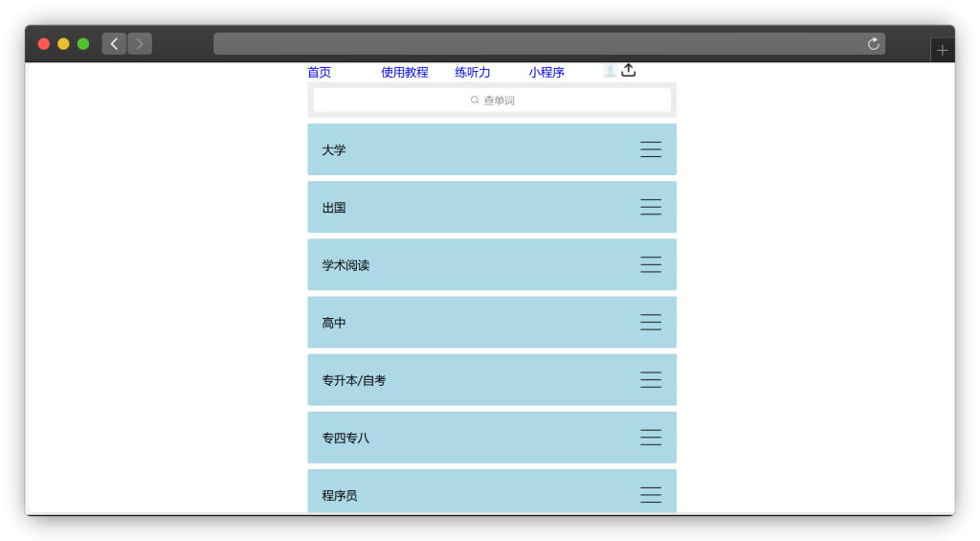Click the magnifier icon in search box

click(475, 101)
